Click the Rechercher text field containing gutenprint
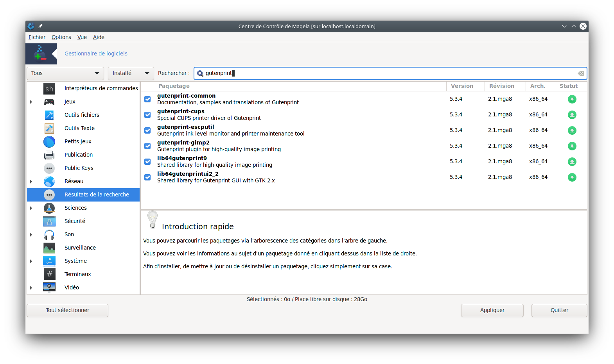The height and width of the screenshot is (364, 614). [390, 73]
